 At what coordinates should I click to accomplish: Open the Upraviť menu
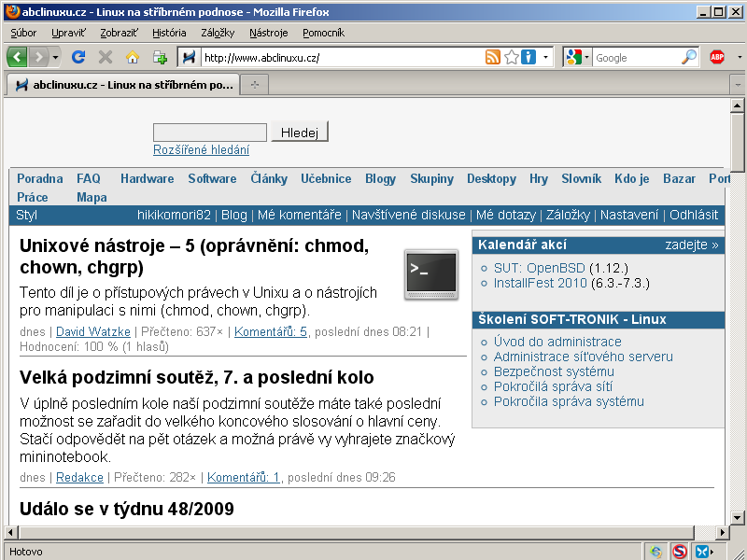(x=68, y=33)
